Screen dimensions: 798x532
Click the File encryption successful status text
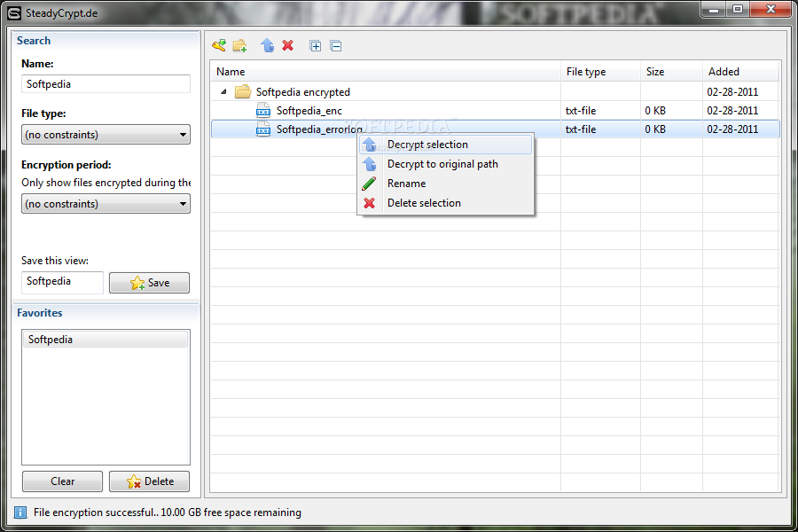point(168,512)
